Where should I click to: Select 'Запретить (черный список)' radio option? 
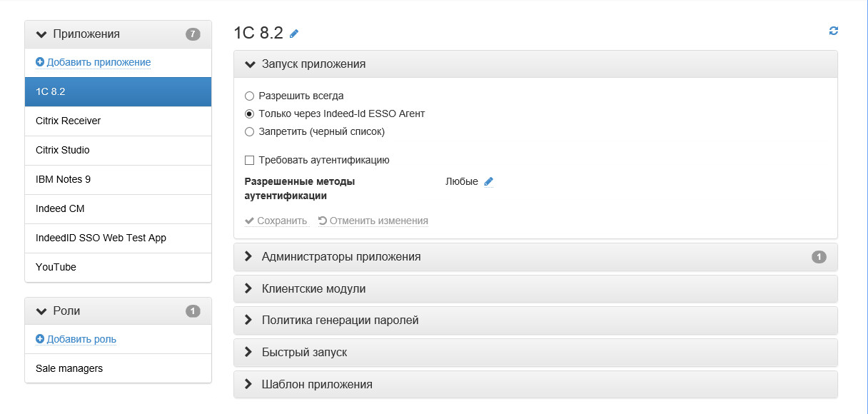pyautogui.click(x=249, y=131)
